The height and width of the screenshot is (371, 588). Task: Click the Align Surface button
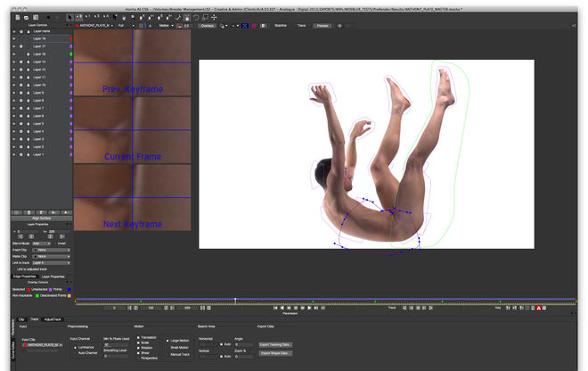(41, 219)
